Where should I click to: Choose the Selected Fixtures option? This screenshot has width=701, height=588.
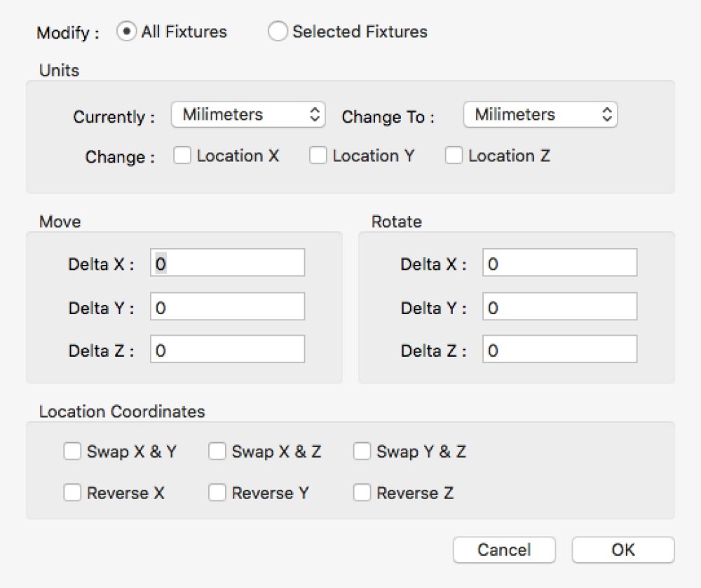click(x=278, y=32)
